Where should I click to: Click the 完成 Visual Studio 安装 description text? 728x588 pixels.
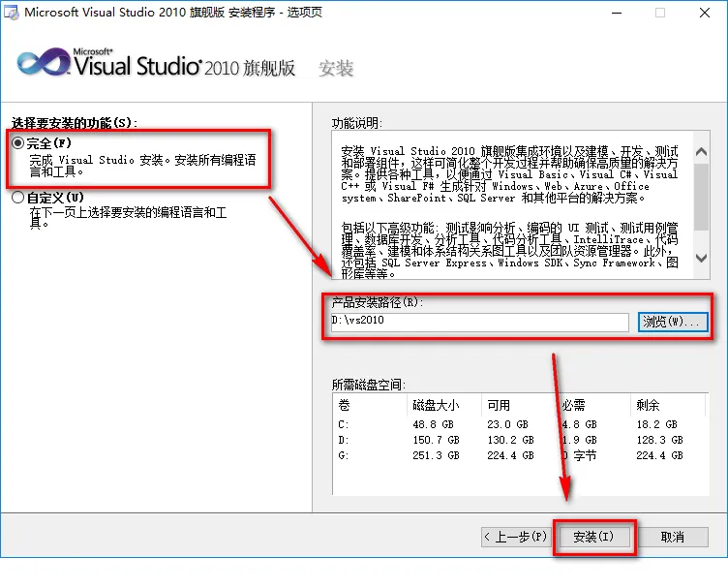(x=143, y=166)
